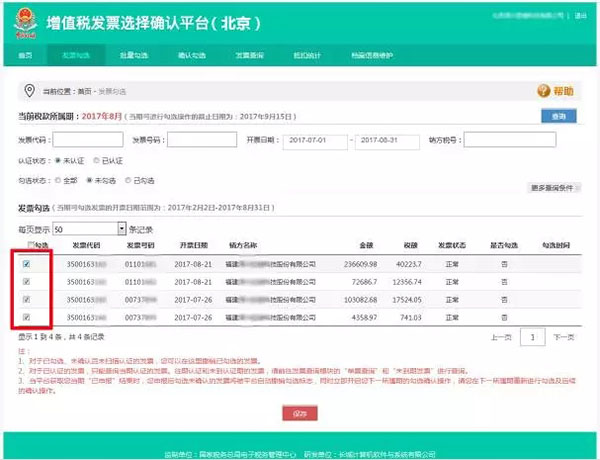Screen dimensions: 600x460
Task: Click the blue 查询 search button
Action: point(559,116)
